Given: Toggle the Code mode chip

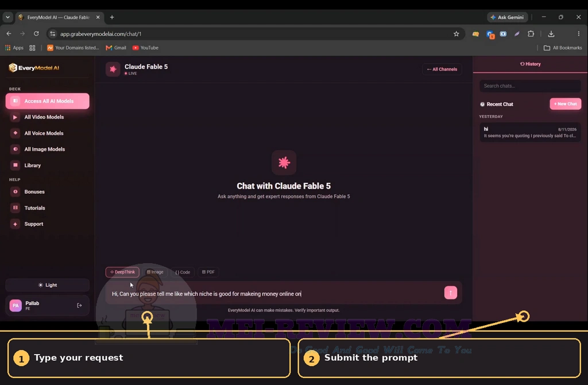Looking at the screenshot, I should 183,272.
